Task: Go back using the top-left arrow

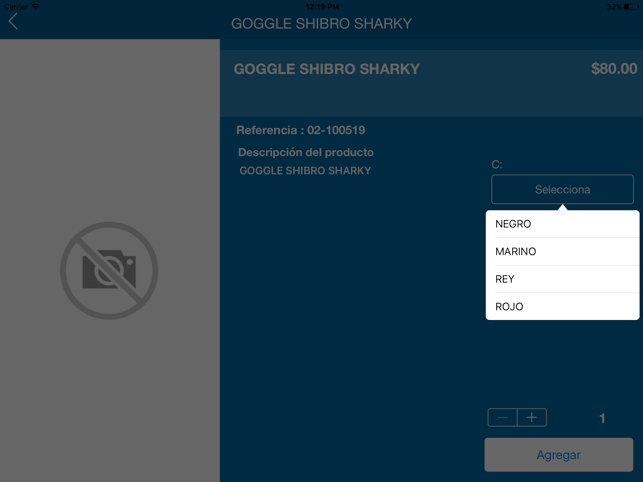Action: tap(13, 21)
